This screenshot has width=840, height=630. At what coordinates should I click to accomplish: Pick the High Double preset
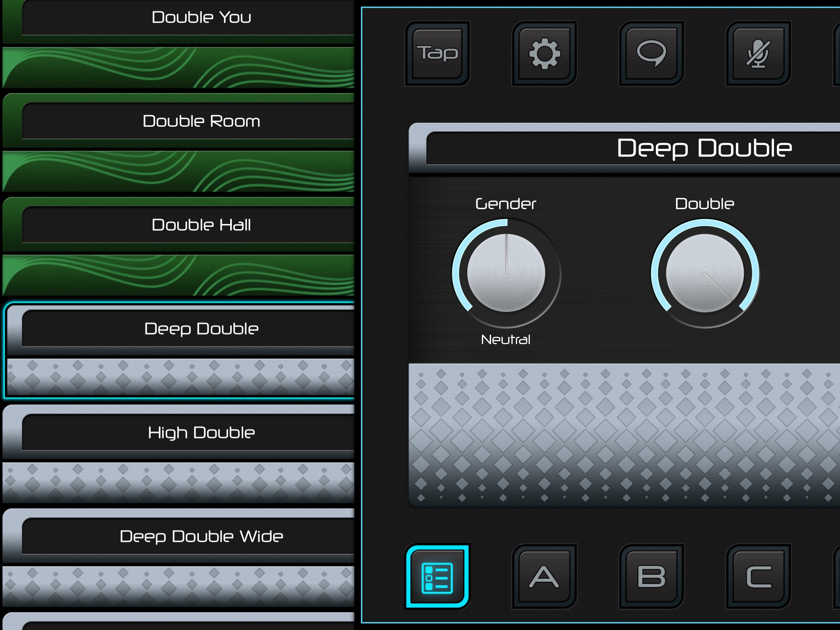click(x=201, y=433)
